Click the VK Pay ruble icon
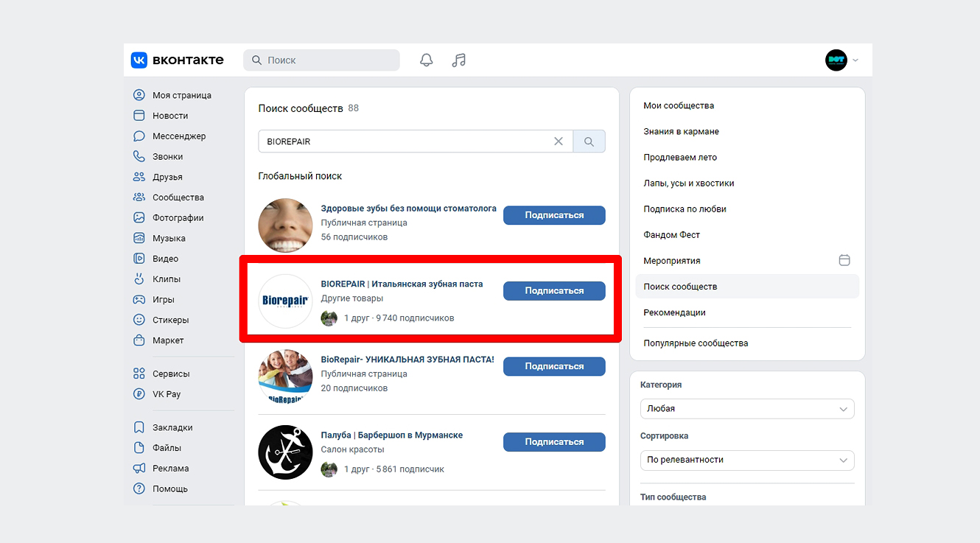The height and width of the screenshot is (543, 980). [139, 394]
